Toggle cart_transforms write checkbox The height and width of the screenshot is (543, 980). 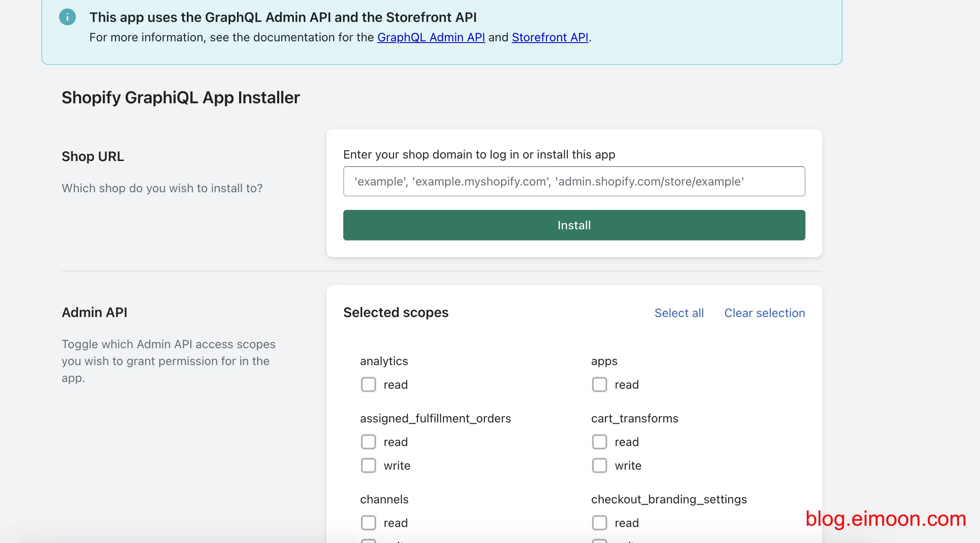[598, 465]
